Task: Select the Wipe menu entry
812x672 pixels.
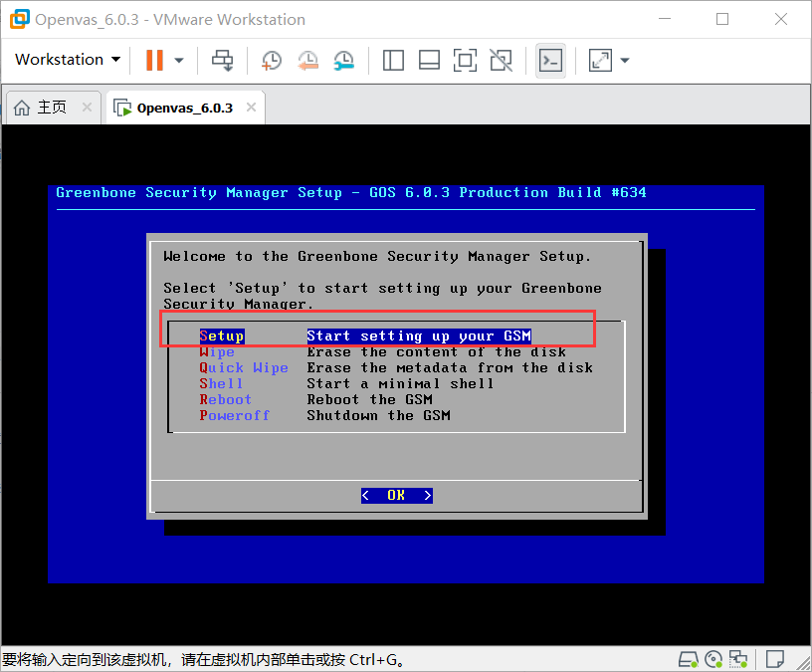Action: click(x=217, y=351)
